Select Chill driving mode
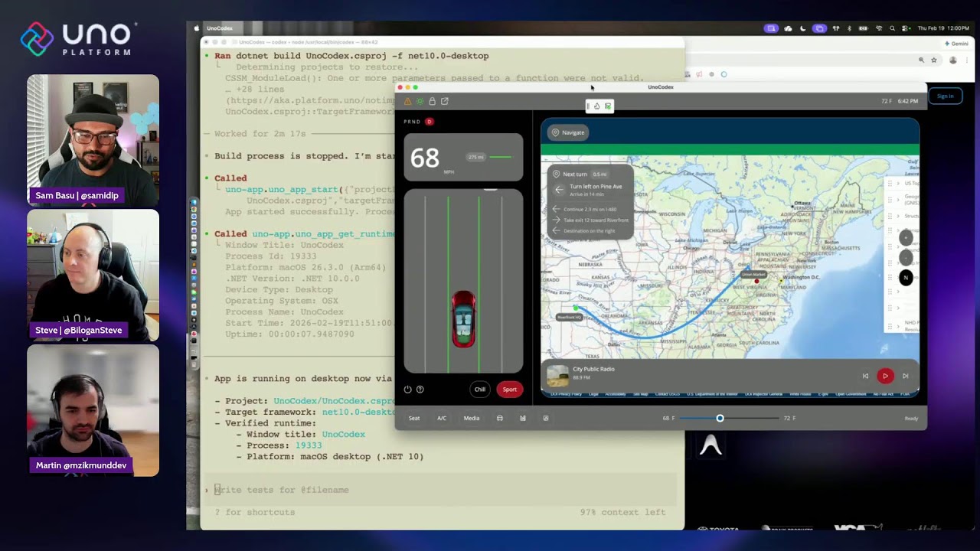Image resolution: width=980 pixels, height=551 pixels. coord(480,390)
